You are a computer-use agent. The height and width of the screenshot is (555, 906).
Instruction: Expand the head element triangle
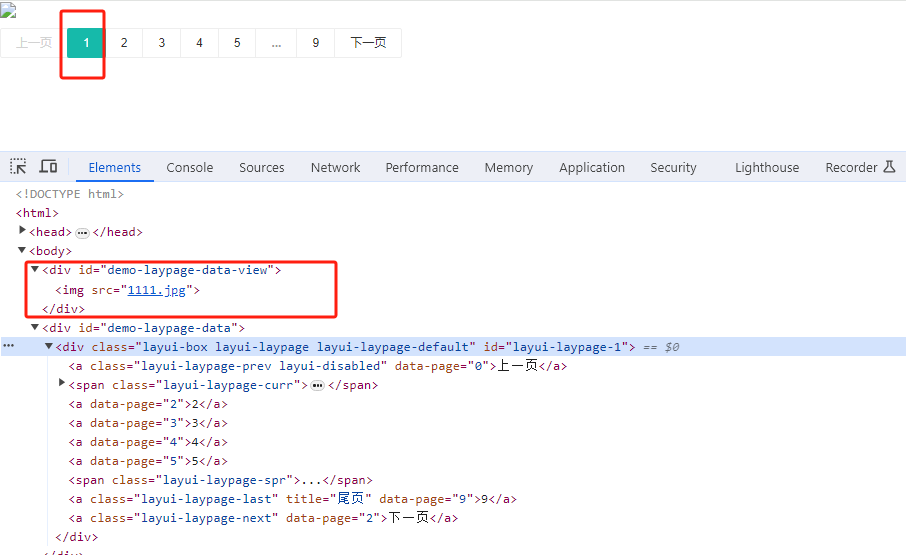(x=23, y=230)
